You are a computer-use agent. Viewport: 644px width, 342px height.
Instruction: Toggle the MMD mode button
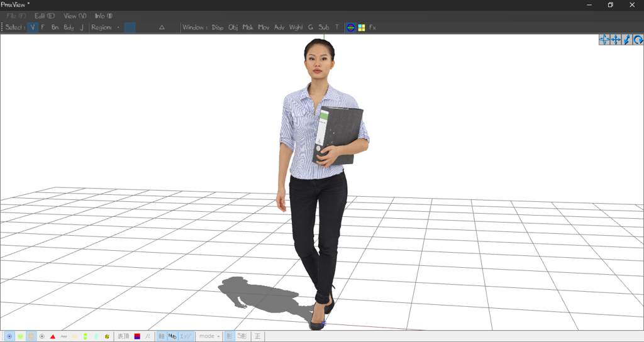(172, 336)
